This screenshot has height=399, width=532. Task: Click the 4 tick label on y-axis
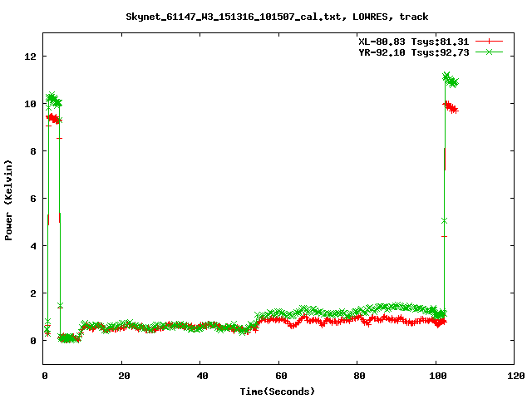tap(33, 246)
